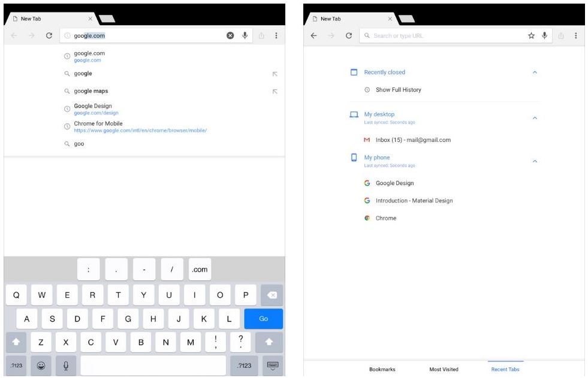Reload page in the left browser screen
The image size is (588, 378).
pos(49,35)
